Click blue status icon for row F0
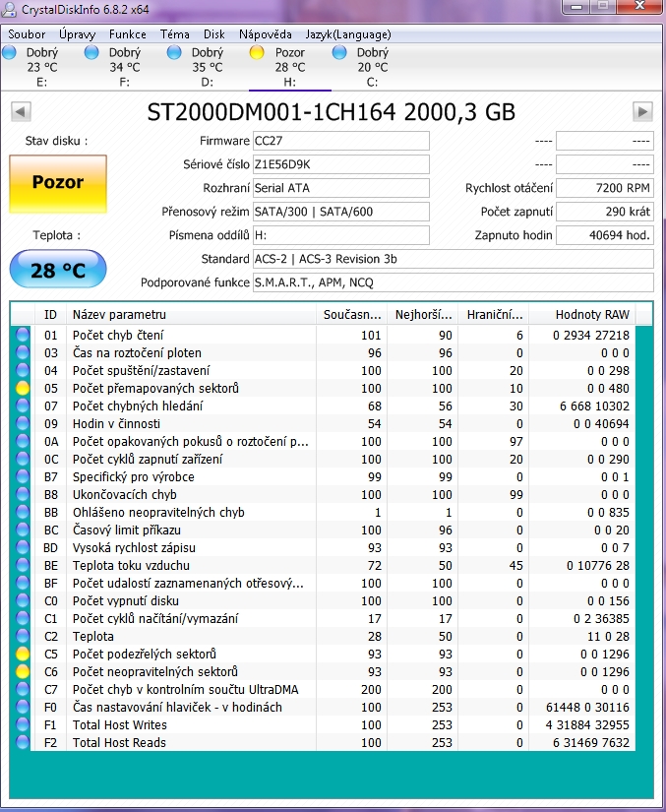666x812 pixels. point(23,707)
